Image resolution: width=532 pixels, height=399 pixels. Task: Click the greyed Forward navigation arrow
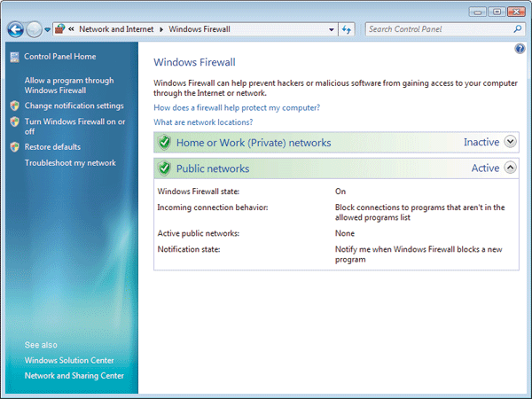(34, 29)
